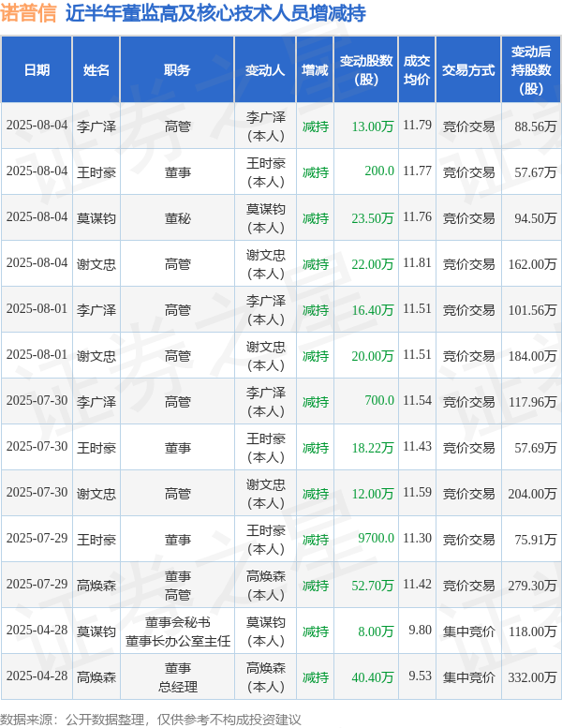Click the 23.50万 share change value

373,218
